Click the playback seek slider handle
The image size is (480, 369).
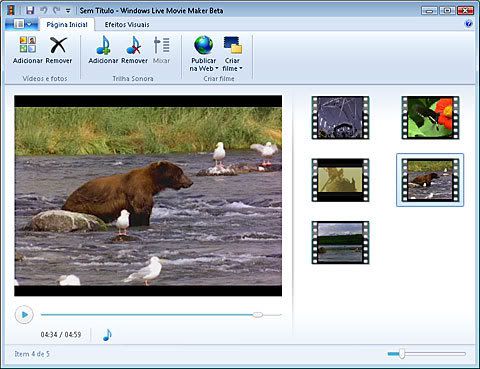point(258,314)
